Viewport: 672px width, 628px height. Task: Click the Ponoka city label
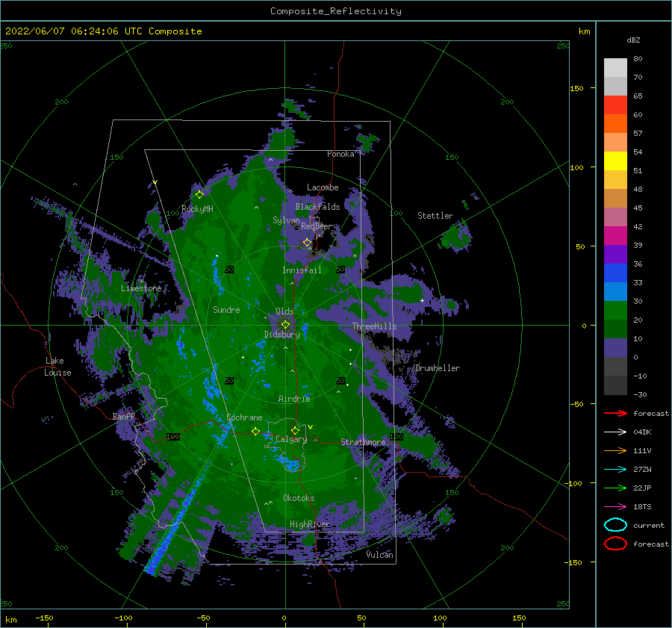tap(340, 154)
